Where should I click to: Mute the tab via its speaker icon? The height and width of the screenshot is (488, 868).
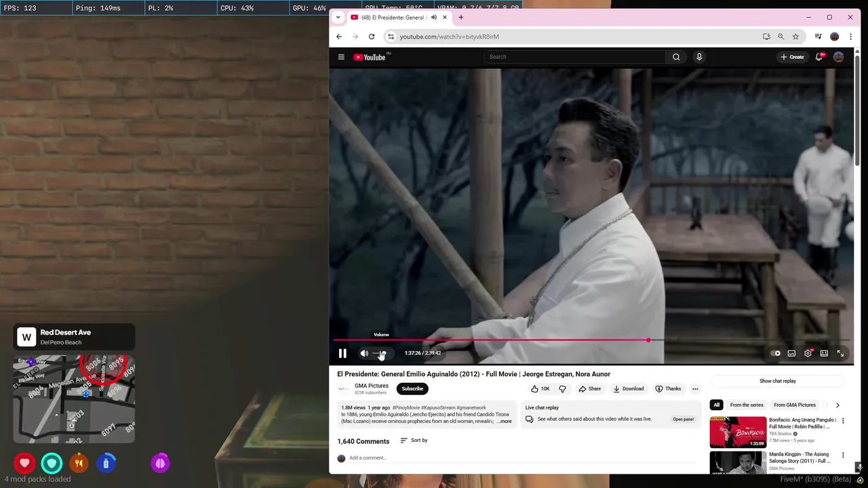433,18
